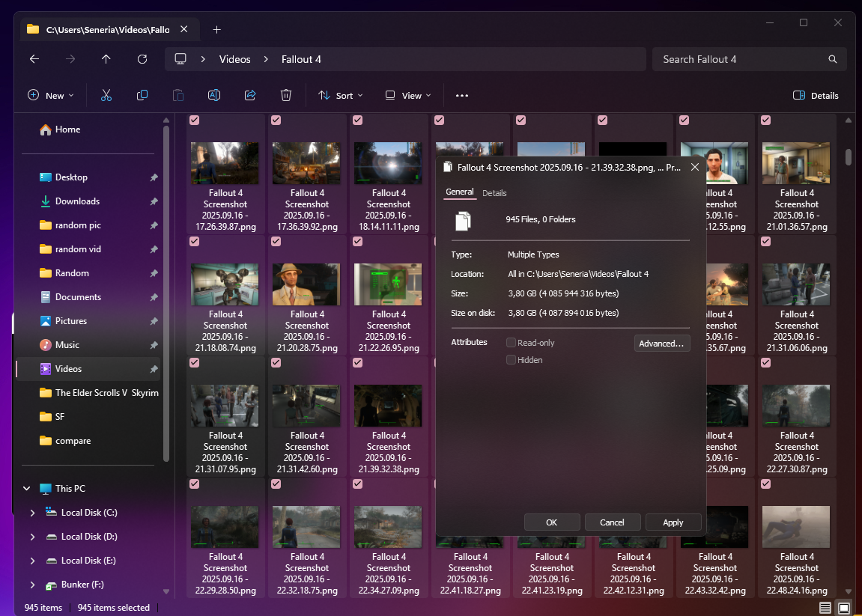Open the View dropdown menu
Image resolution: width=862 pixels, height=616 pixels.
tap(408, 96)
